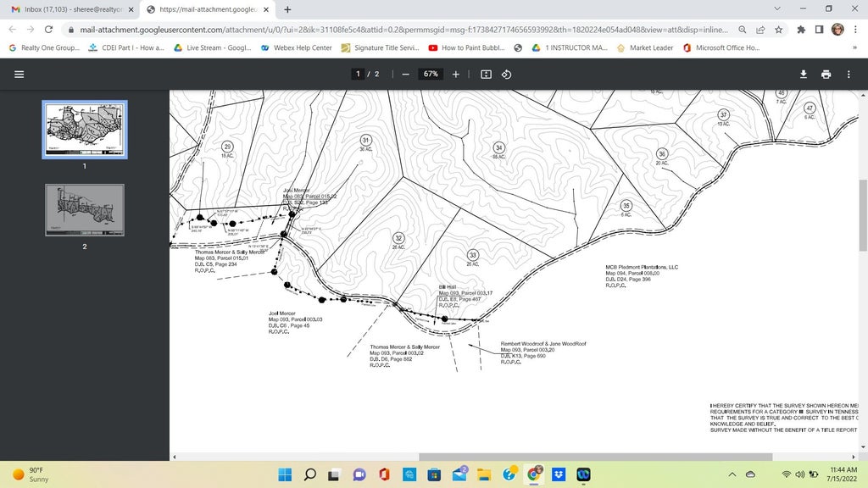Click the Fit to page icon
Screen dimensions: 868x488
coord(486,75)
